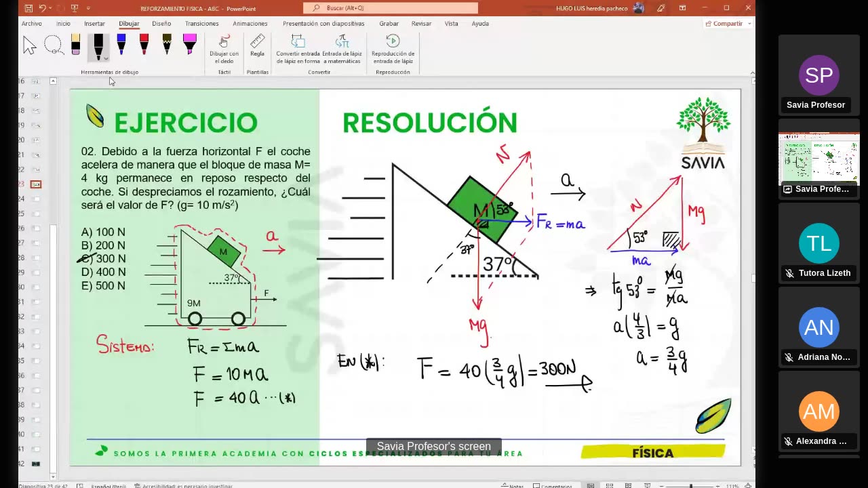Open Customize Quick Access Toolbar dropdown

click(x=89, y=8)
